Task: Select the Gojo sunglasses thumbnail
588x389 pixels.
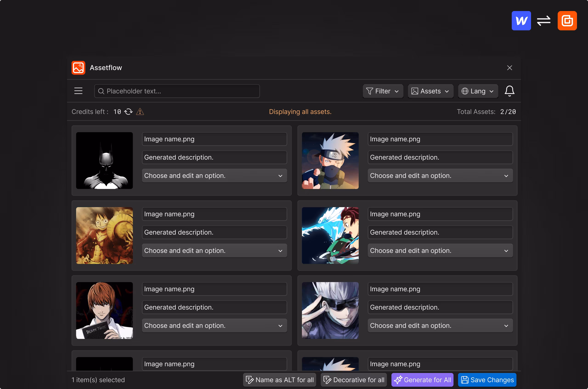Action: pos(330,310)
